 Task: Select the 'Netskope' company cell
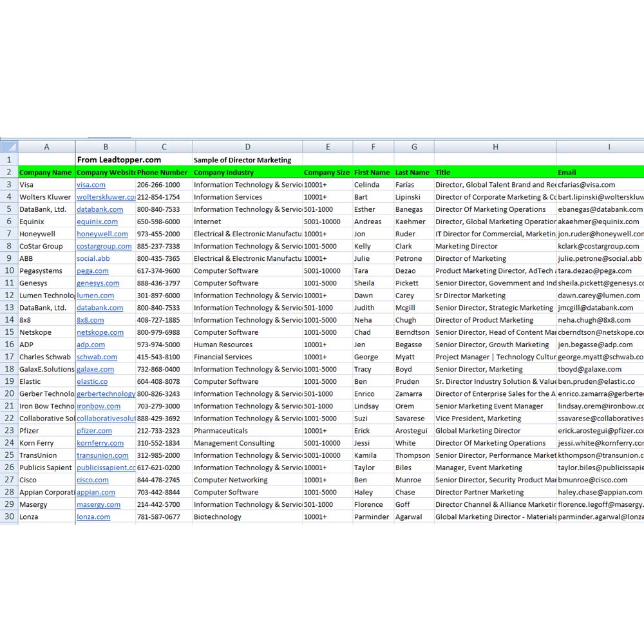[47, 332]
